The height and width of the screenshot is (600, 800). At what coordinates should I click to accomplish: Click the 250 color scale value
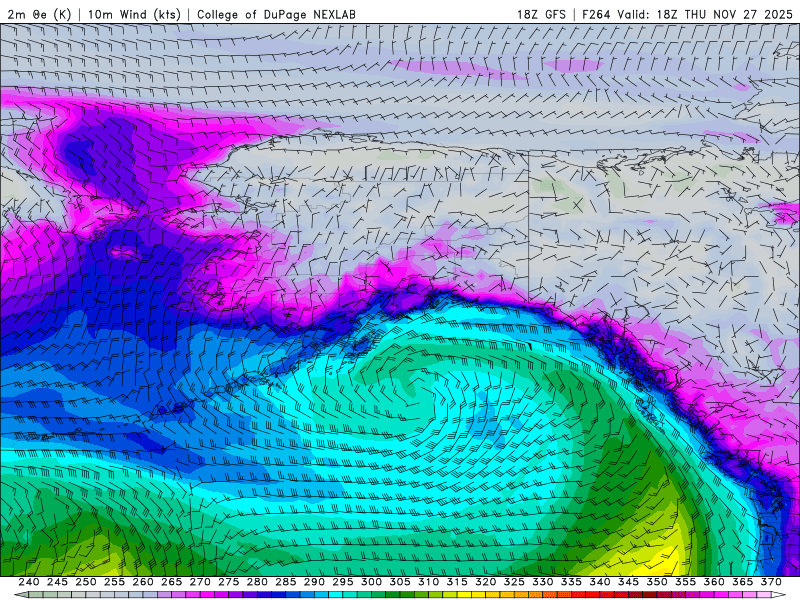click(x=86, y=582)
